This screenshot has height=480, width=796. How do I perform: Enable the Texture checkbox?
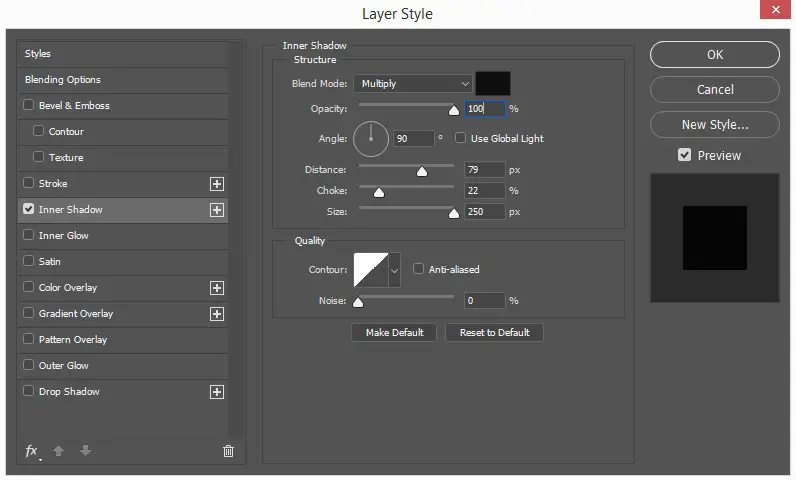coord(38,156)
